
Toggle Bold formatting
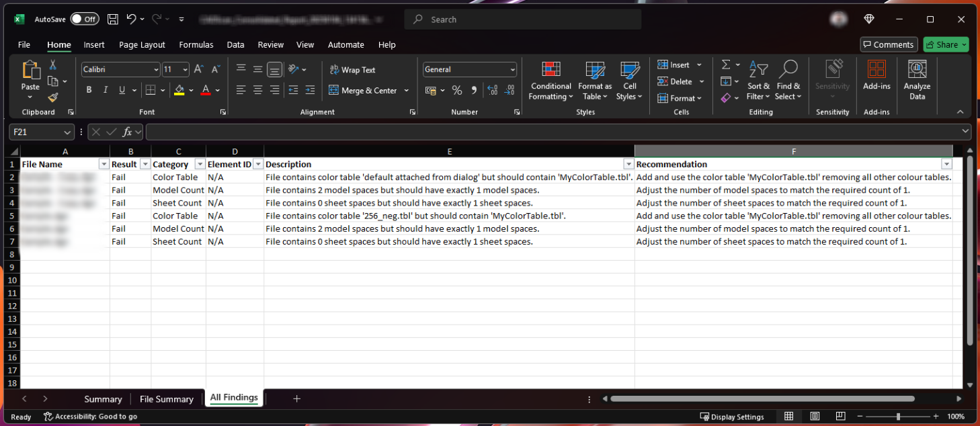89,90
